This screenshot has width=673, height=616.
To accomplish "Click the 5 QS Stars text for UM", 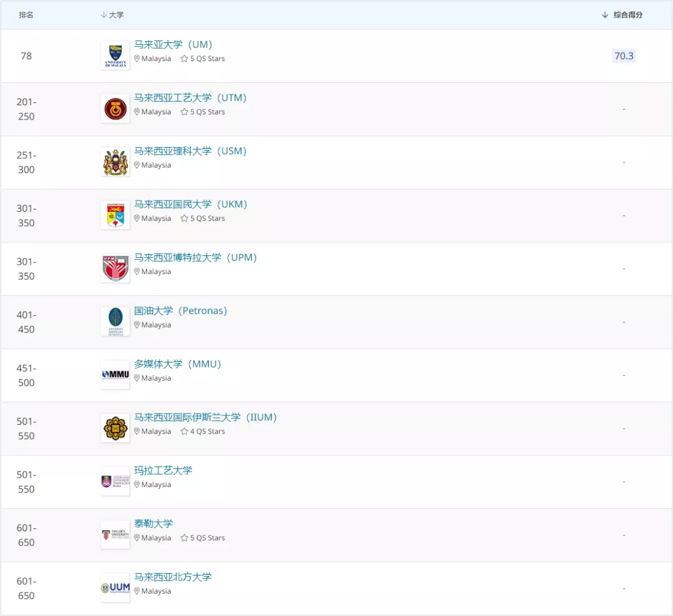I will [208, 59].
